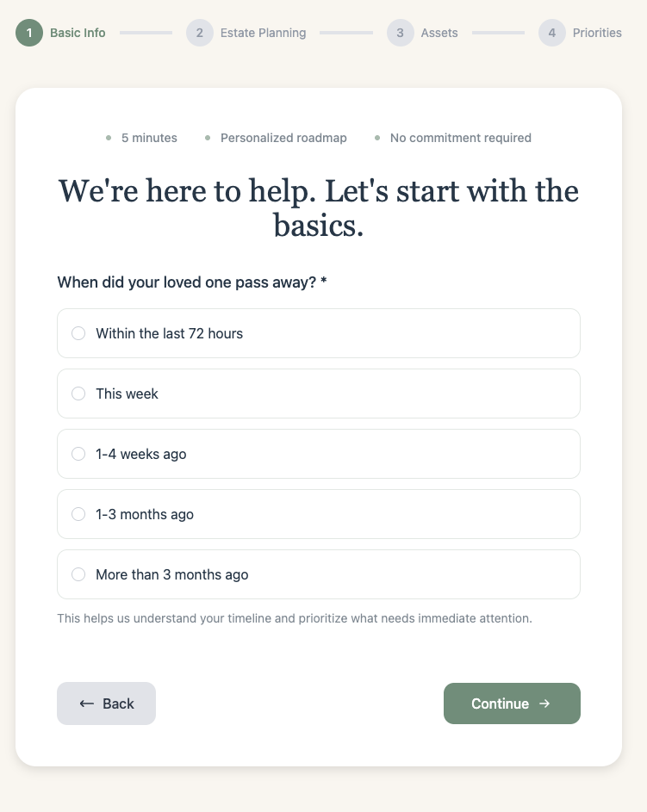Open the Estate Planning step
647x812 pixels.
coord(263,33)
